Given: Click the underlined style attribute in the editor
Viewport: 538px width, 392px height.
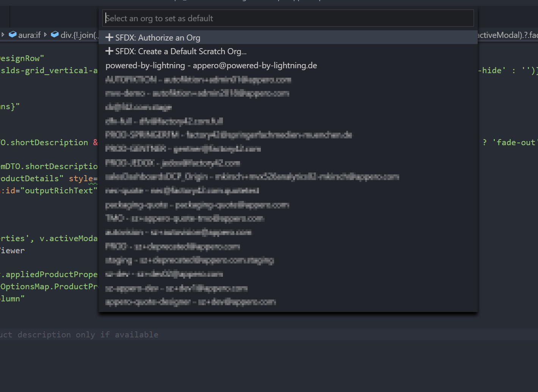Looking at the screenshot, I should 80,178.
